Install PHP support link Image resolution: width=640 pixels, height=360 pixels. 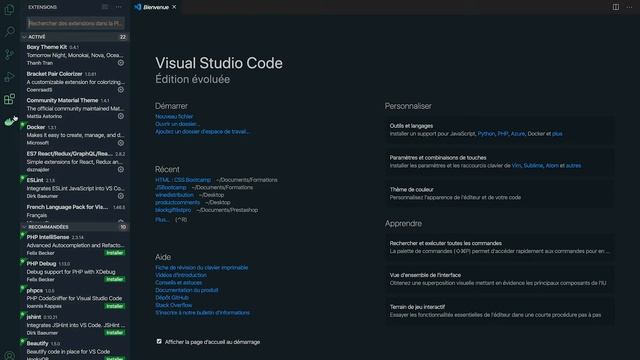point(503,134)
